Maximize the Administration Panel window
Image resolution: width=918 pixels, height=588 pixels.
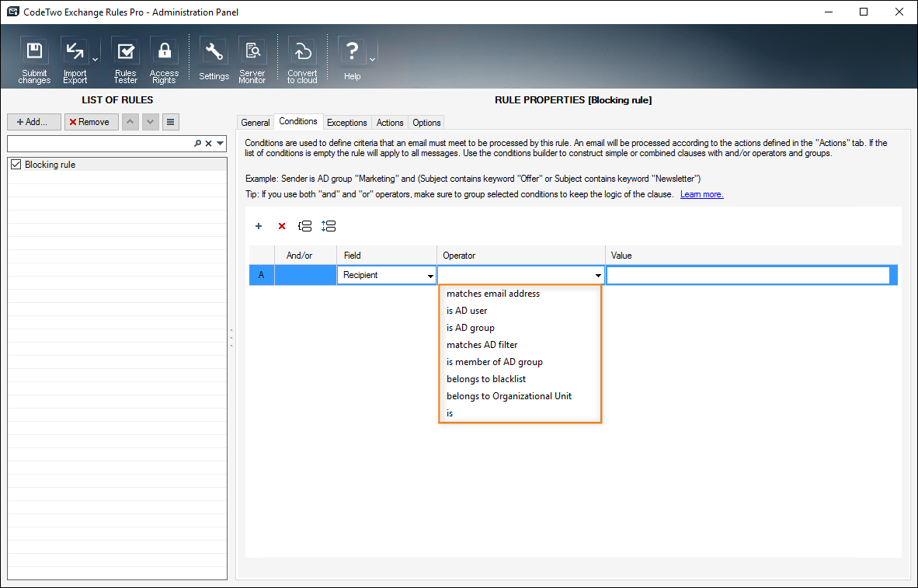click(864, 12)
